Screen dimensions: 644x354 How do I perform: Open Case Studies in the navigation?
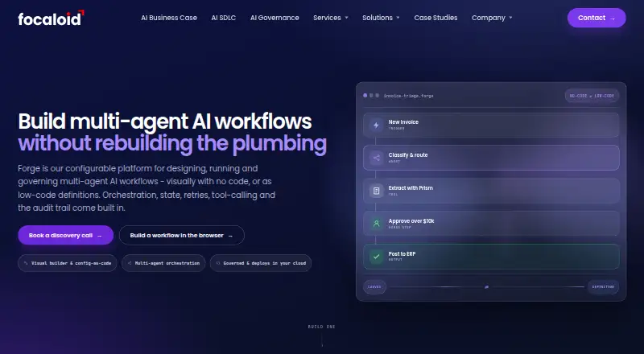(x=436, y=18)
